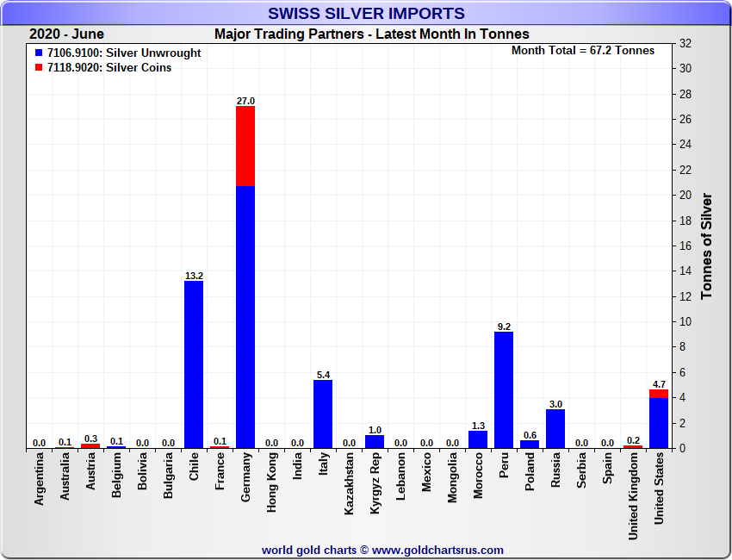Screen dimensions: 732x560
Task: Click the Russia bar
Action: (x=555, y=428)
